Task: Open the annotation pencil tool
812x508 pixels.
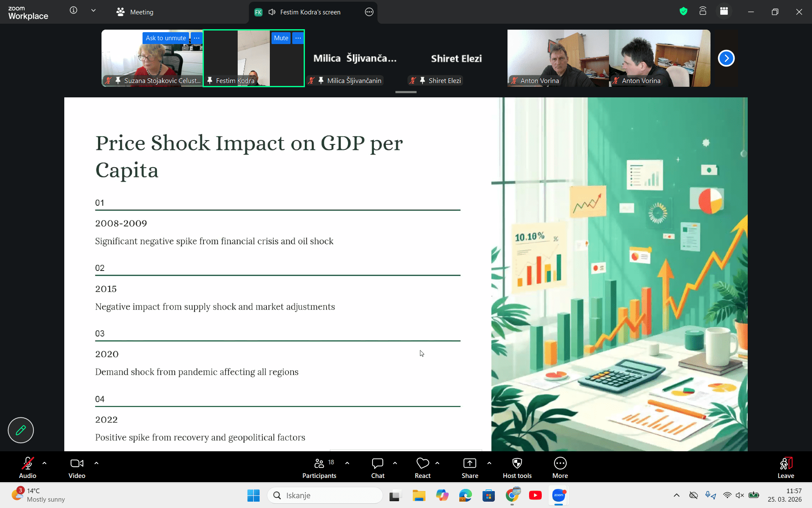Action: (20, 430)
